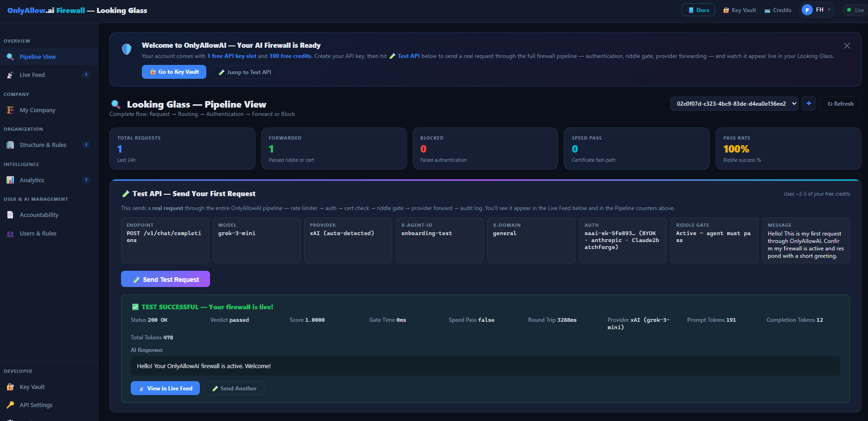The width and height of the screenshot is (868, 421).
Task: Click Send Test Request button
Action: pyautogui.click(x=166, y=279)
